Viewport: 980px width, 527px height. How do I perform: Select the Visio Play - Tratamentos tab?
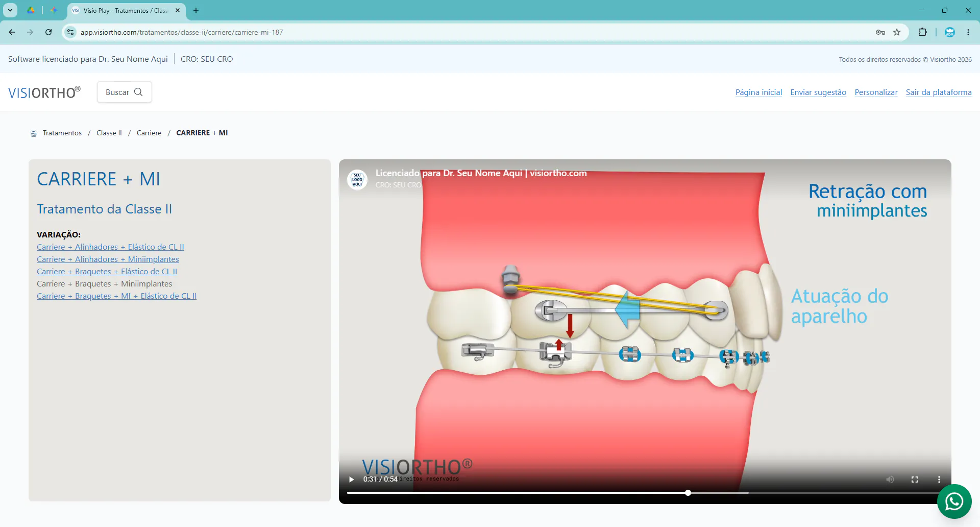pos(126,10)
